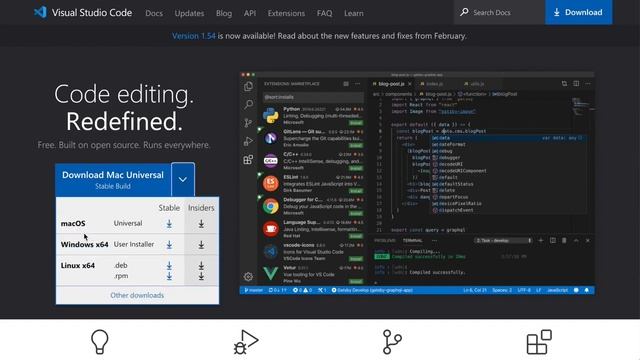
Task: Open the Updates page
Action: click(189, 13)
